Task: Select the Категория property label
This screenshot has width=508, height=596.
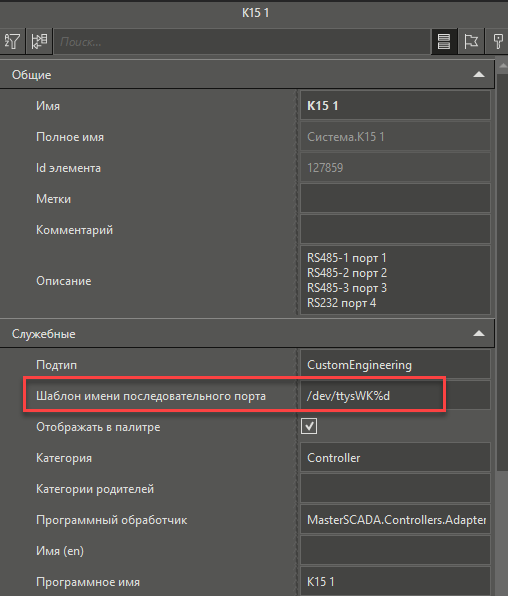Action: click(x=64, y=458)
